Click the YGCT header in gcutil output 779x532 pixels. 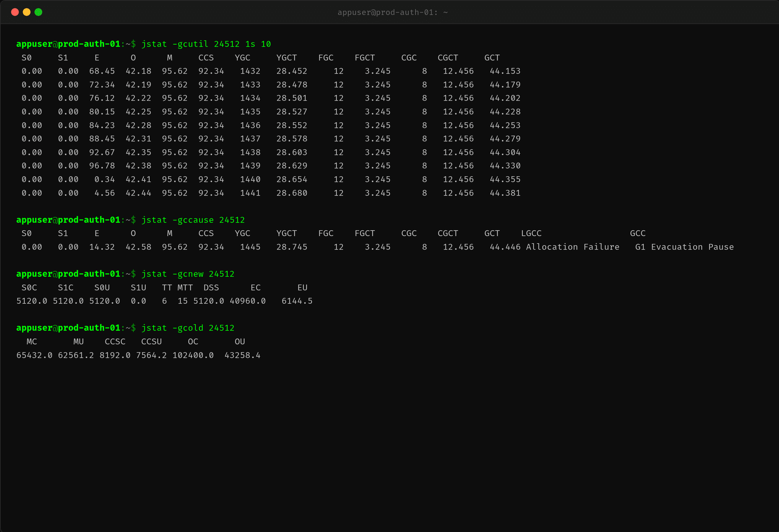point(286,58)
